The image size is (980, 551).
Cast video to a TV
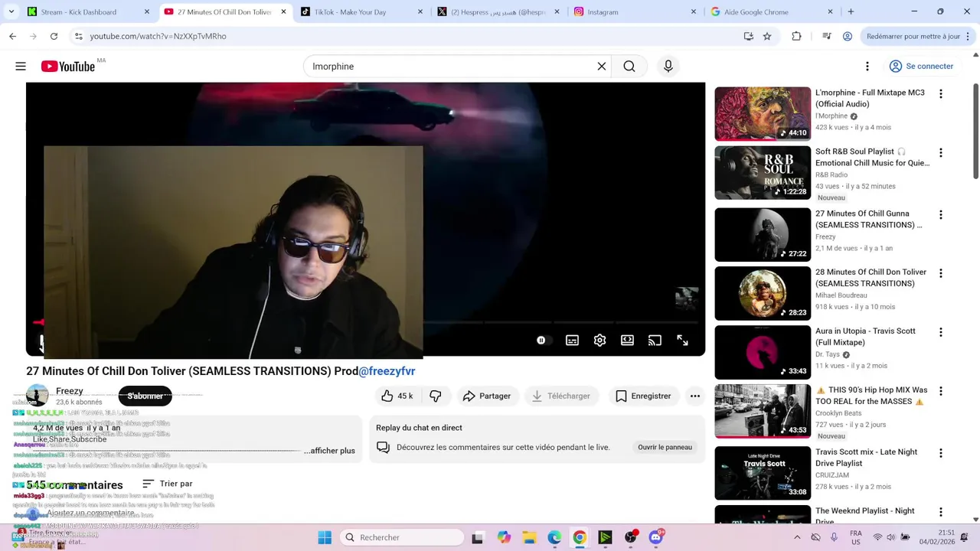click(x=655, y=341)
